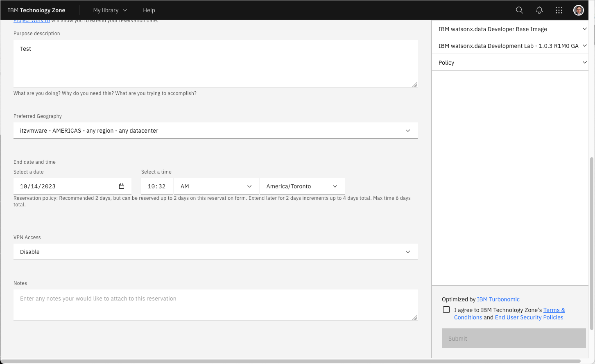
Task: Click the 10:32 time input field
Action: click(157, 186)
